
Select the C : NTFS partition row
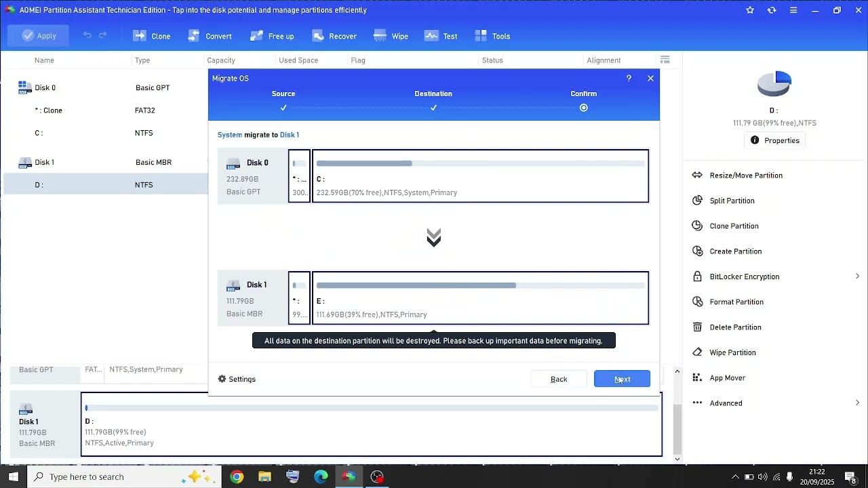(106, 133)
